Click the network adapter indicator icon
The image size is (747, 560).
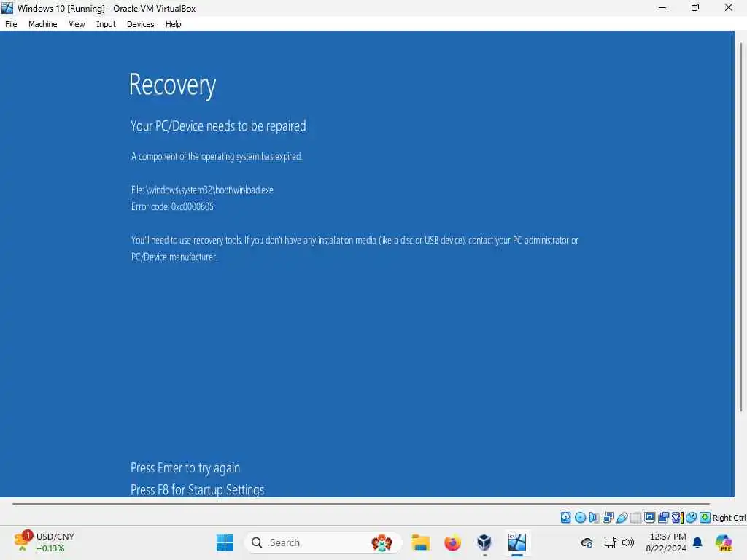tap(608, 517)
